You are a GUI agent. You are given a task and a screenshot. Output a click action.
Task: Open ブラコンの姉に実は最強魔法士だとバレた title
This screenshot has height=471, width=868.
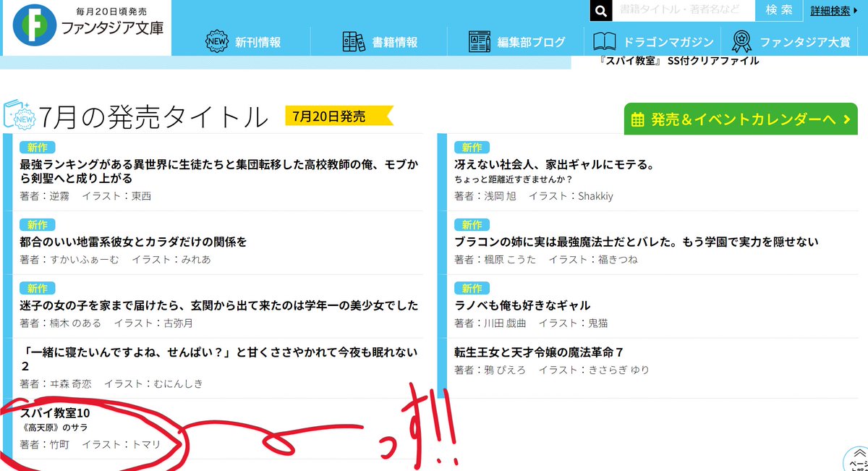[x=637, y=242]
